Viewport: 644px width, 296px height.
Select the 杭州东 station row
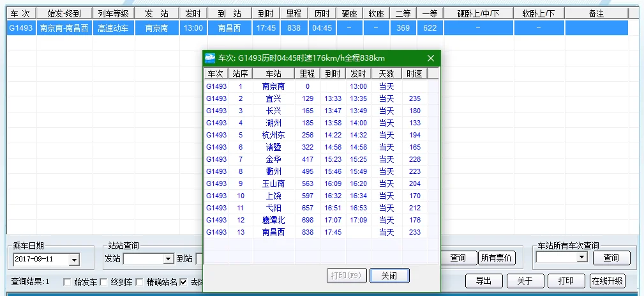[316, 135]
